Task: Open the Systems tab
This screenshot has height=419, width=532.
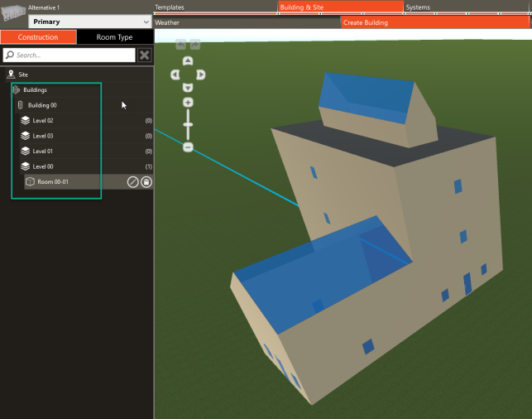Action: (418, 7)
